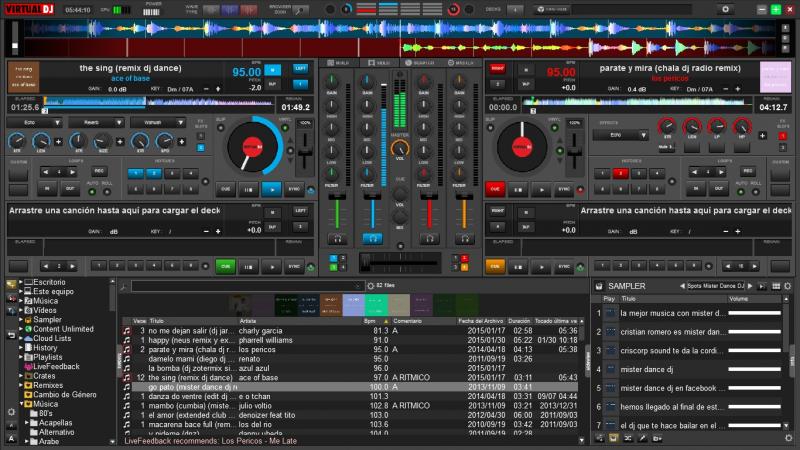
Task: Switch to the MIXER tab
Action: tap(338, 63)
